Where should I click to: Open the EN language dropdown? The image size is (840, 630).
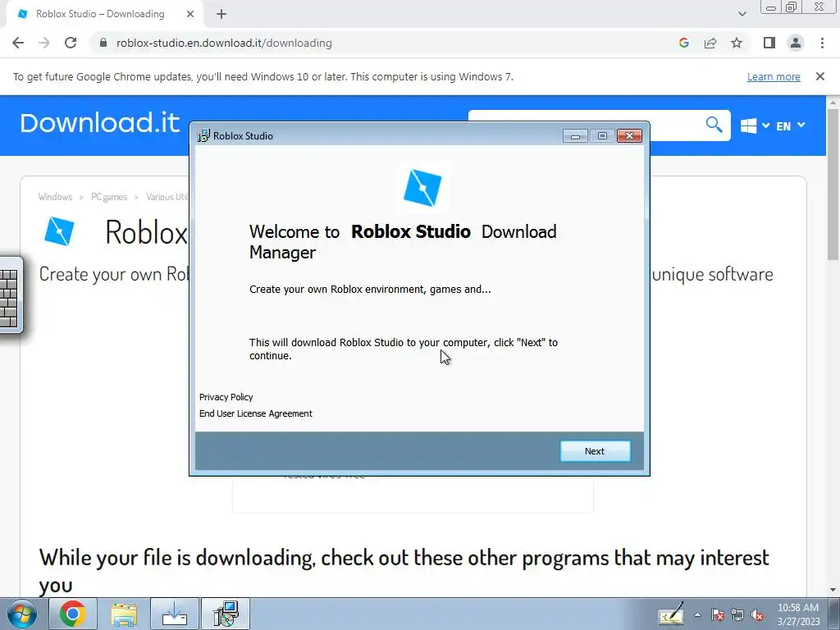click(790, 126)
